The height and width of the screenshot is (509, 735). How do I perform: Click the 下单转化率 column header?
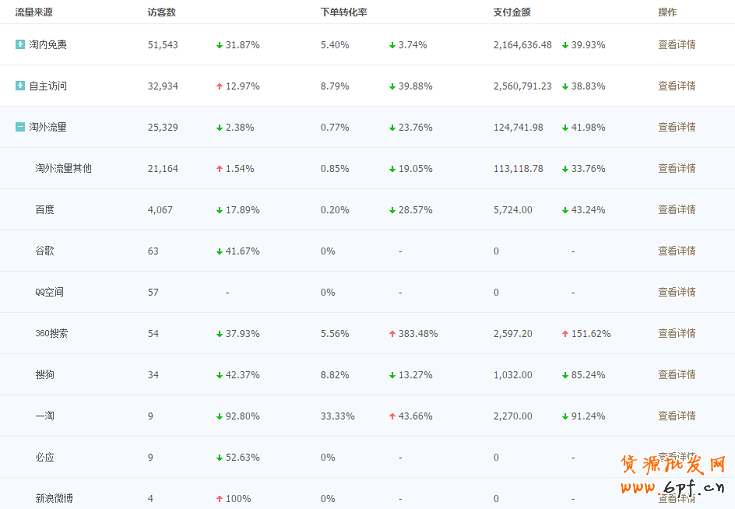[343, 12]
